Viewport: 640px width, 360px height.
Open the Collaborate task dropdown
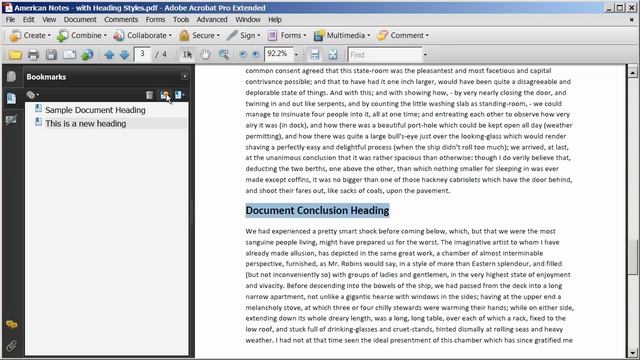coord(142,36)
